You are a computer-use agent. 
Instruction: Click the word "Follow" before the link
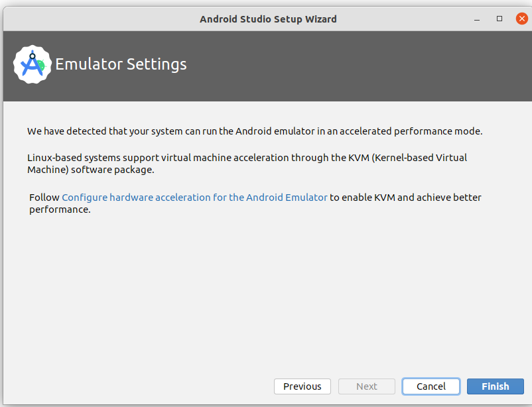click(44, 198)
